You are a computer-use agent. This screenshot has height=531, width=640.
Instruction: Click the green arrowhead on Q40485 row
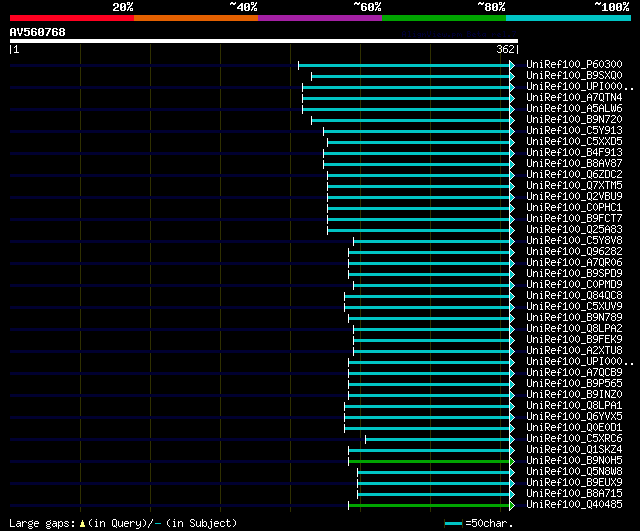[512, 506]
